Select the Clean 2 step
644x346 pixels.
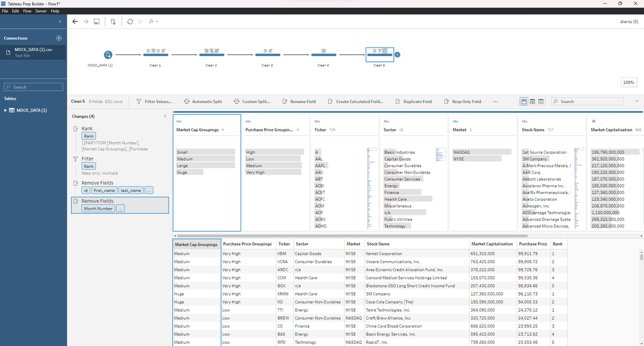pyautogui.click(x=211, y=54)
